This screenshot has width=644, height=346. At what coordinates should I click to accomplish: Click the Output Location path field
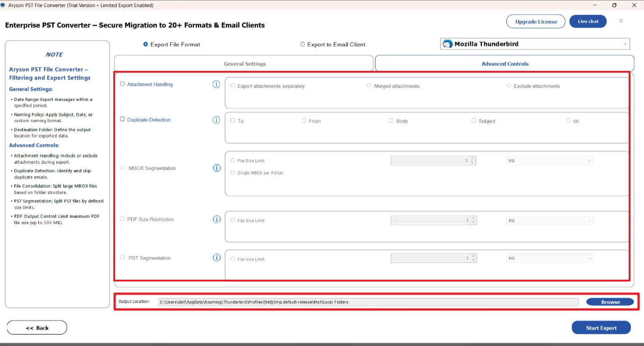tap(368, 302)
